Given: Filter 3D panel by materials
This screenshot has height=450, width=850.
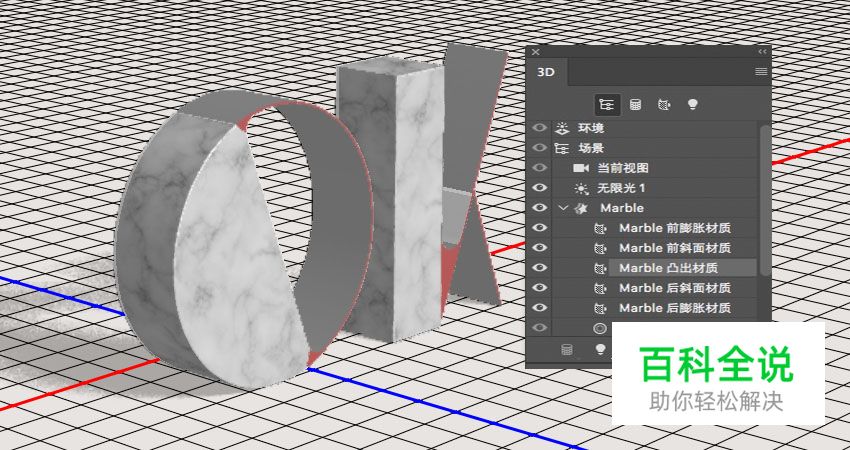Looking at the screenshot, I should pos(664,104).
